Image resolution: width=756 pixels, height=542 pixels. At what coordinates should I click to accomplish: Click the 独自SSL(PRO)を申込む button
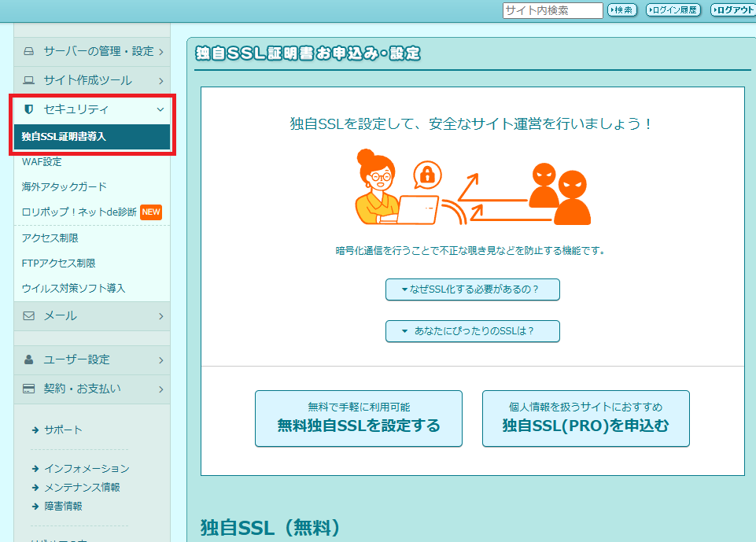click(585, 418)
